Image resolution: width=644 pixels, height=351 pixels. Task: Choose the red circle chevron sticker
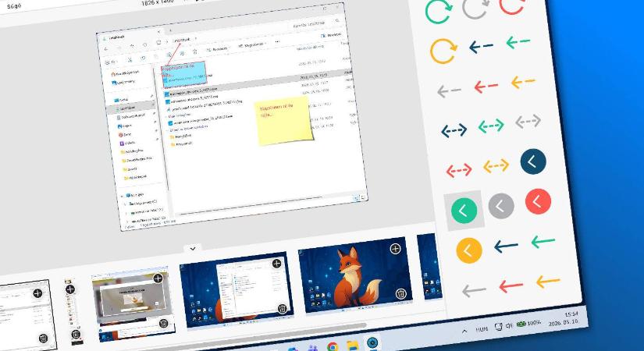click(x=538, y=201)
